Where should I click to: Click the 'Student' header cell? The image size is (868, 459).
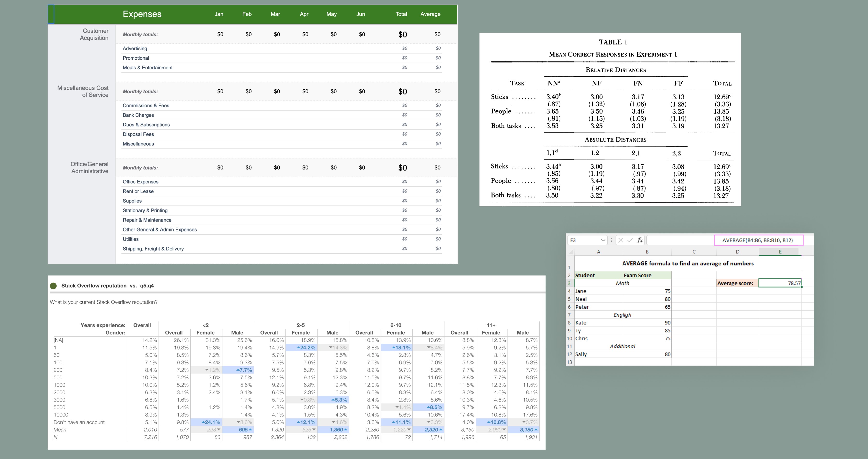[598, 275]
